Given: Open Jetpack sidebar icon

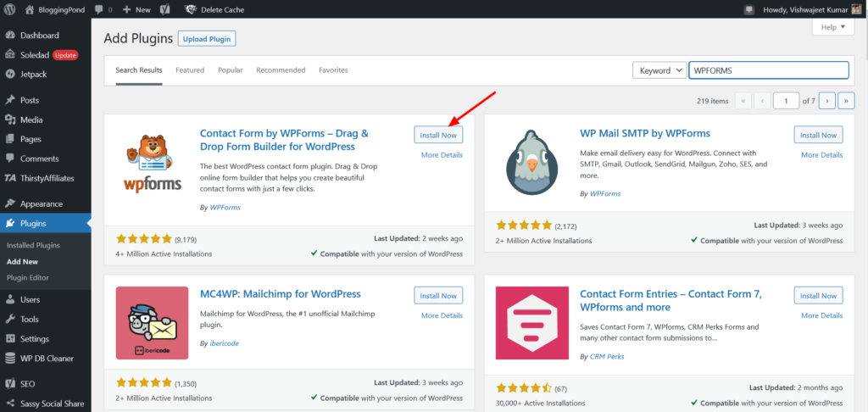Looking at the screenshot, I should pos(10,75).
